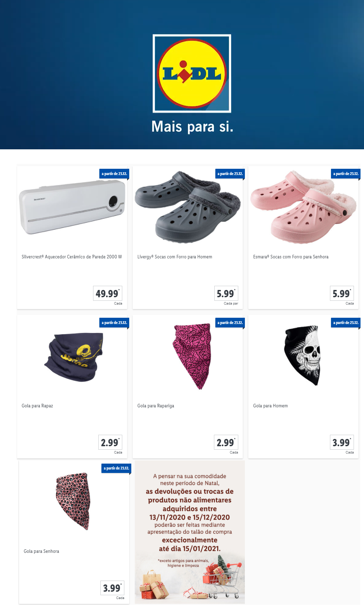This screenshot has height=607, width=364.
Task: Open Livergy Socas com Forro para Homem link
Action: (175, 257)
